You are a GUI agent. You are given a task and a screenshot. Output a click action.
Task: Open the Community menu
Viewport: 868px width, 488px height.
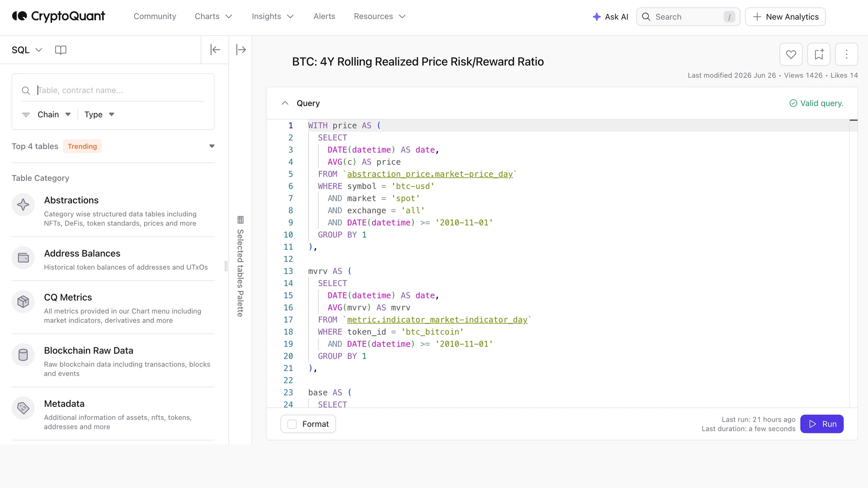point(155,16)
